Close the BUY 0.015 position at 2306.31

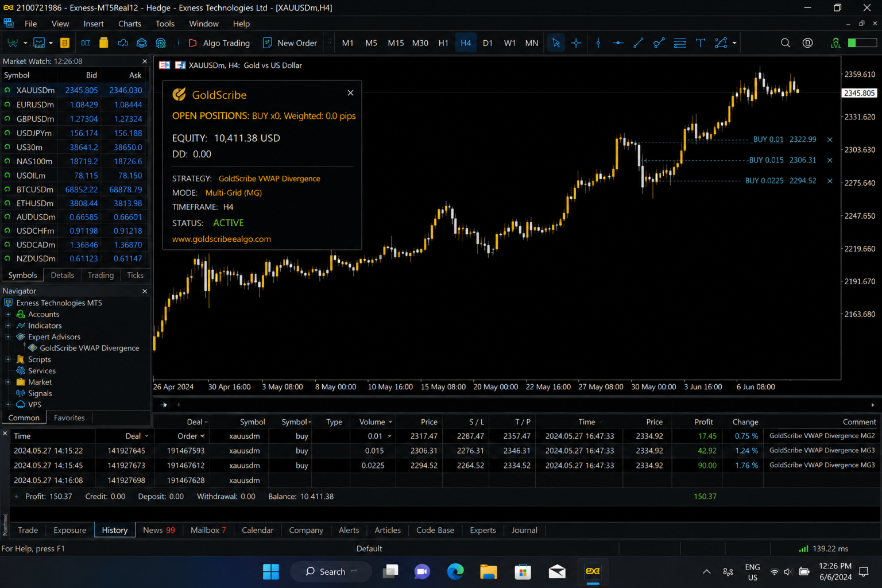[830, 160]
